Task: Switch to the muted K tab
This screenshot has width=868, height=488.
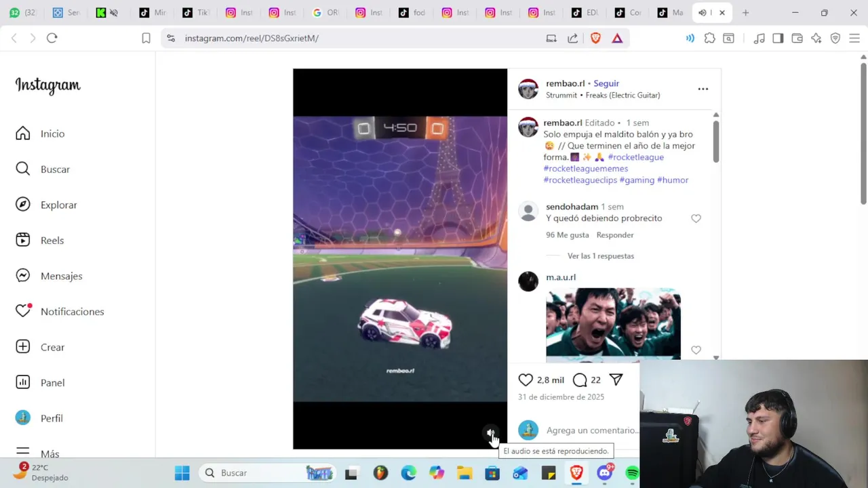Action: pos(108,12)
